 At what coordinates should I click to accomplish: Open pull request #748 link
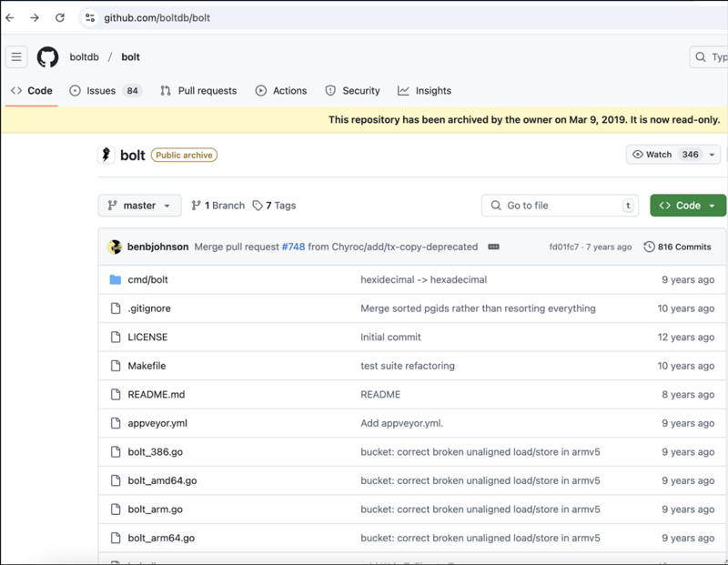click(292, 247)
